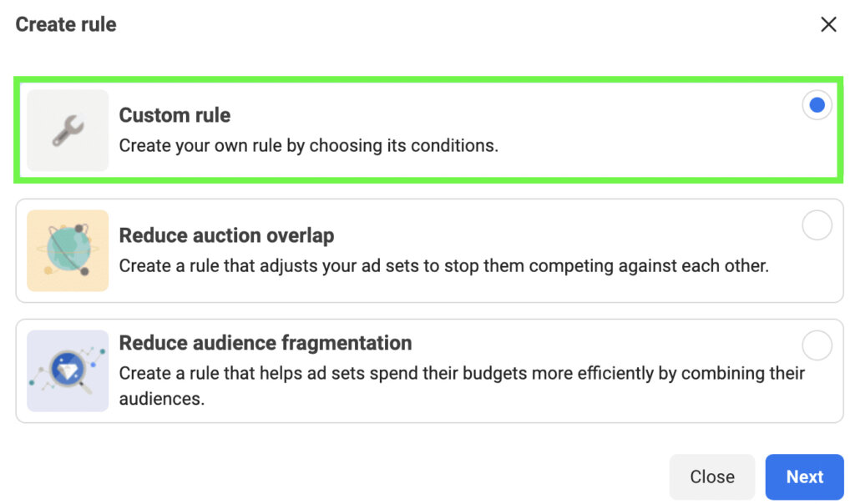Click the wrench icon for Custom rule

tap(67, 129)
